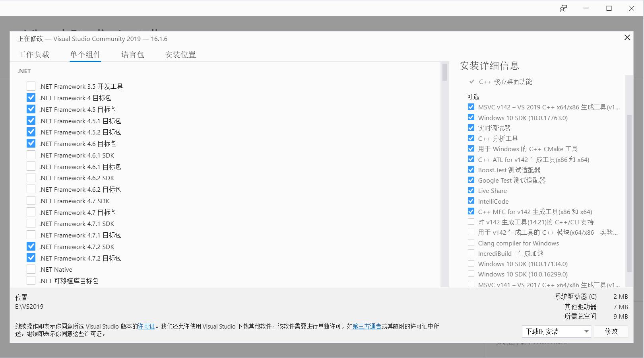Check .NET 可移植库目标包
Image resolution: width=644 pixels, height=358 pixels.
point(31,281)
